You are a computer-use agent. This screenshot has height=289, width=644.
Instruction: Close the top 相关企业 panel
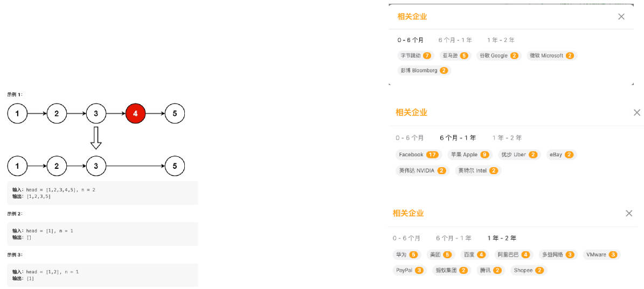[621, 16]
